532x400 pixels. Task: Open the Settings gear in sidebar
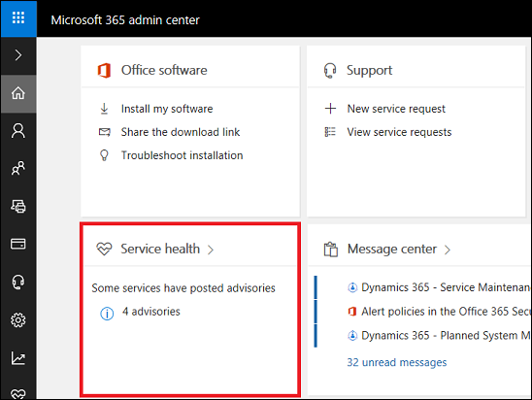[18, 319]
